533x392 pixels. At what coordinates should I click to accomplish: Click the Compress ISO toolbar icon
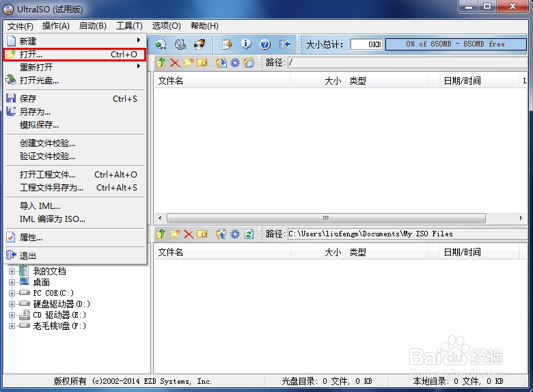click(180, 44)
